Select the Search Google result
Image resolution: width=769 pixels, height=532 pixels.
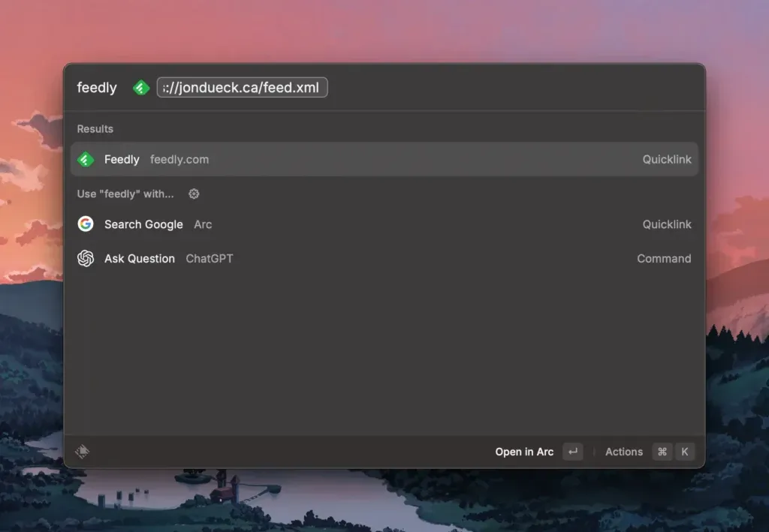[384, 224]
